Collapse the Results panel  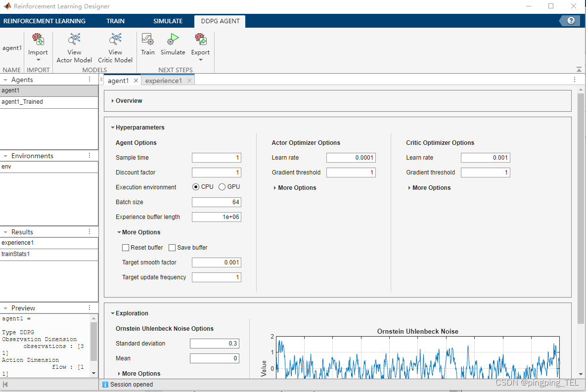tap(5, 232)
